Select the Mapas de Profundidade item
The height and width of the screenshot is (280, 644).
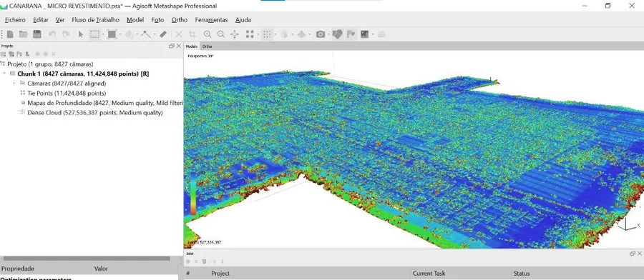pyautogui.click(x=104, y=103)
